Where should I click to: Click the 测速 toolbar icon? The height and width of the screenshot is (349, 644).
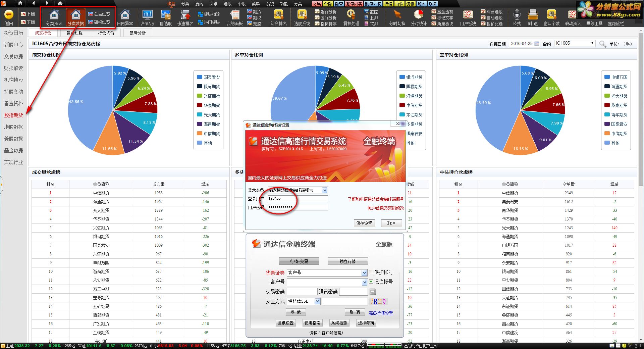(533, 15)
